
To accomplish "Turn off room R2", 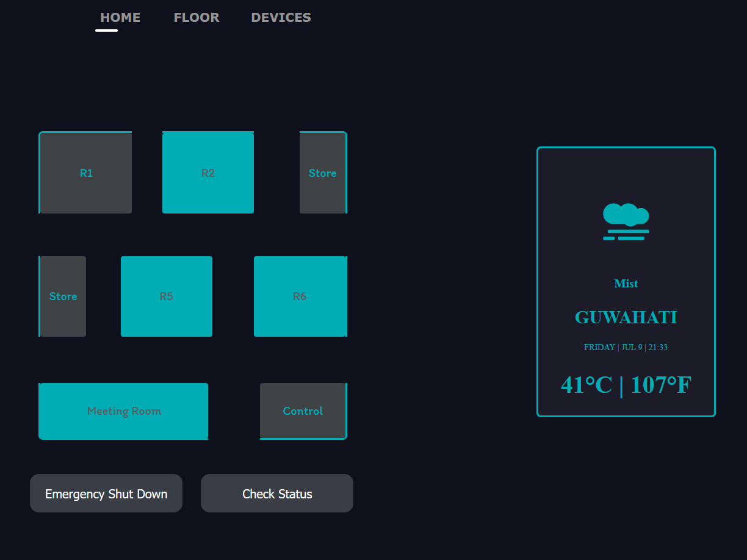I will click(208, 173).
